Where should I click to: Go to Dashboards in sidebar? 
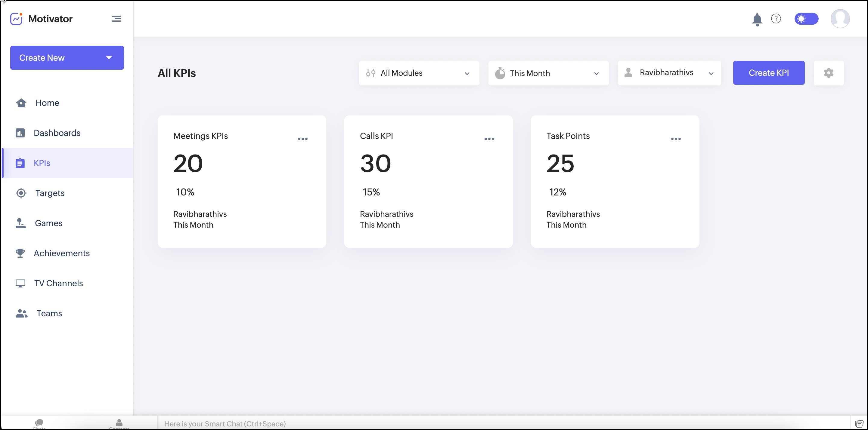tap(57, 133)
